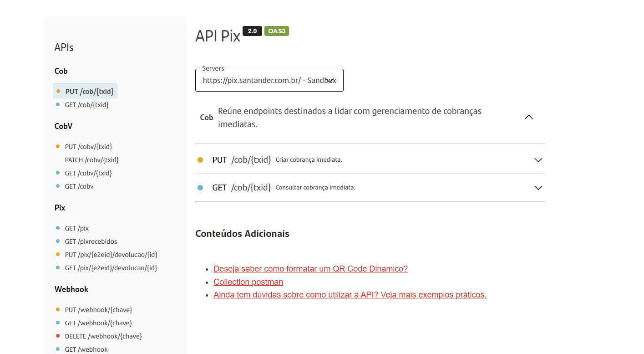Viewport: 644px width, 354px height.
Task: Open GET /cobv sidebar entry
Action: point(79,186)
